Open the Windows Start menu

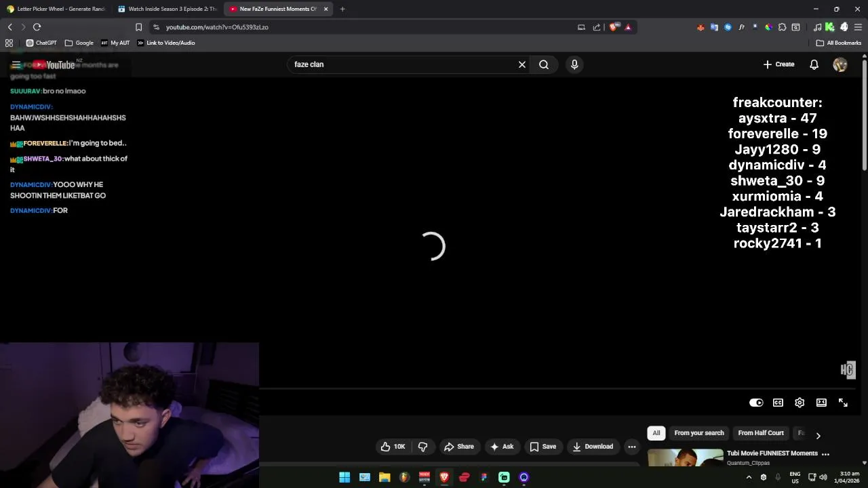coord(344,477)
